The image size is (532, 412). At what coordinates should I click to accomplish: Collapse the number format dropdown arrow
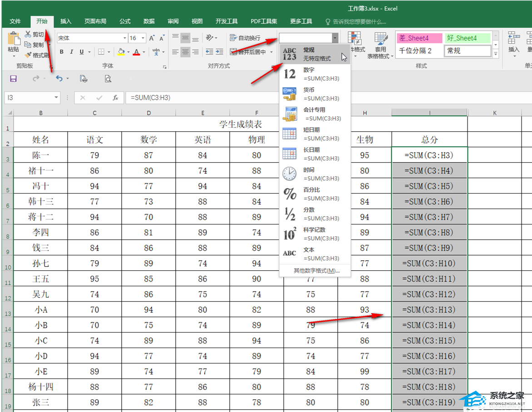coord(335,38)
